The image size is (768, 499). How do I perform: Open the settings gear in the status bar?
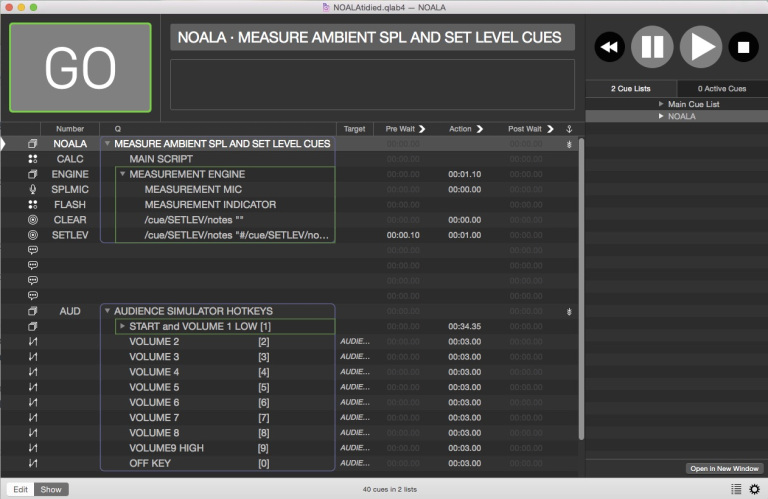click(754, 489)
